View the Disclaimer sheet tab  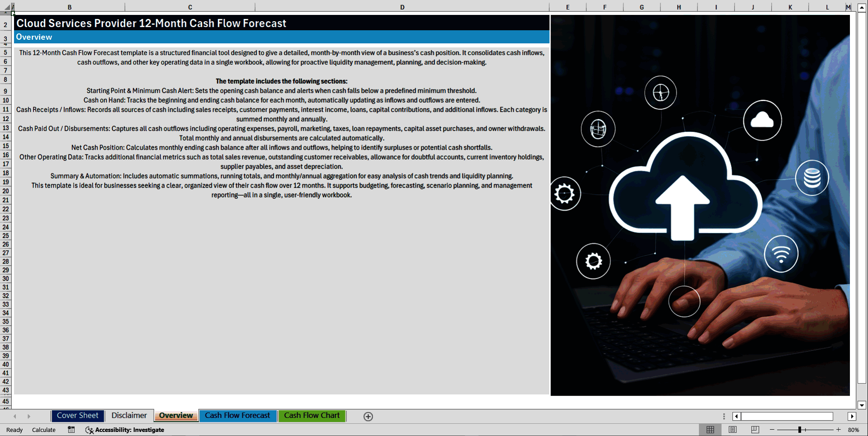pyautogui.click(x=129, y=416)
